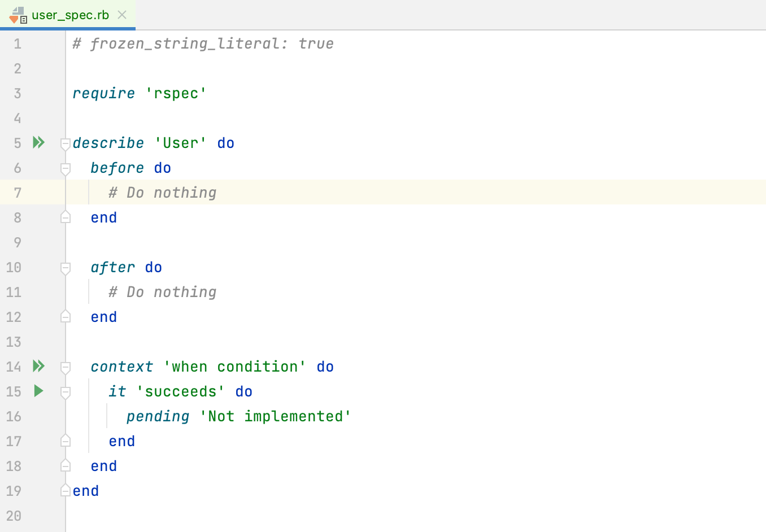Collapse the 'succeeds' it block
The height and width of the screenshot is (532, 766).
pyautogui.click(x=64, y=393)
